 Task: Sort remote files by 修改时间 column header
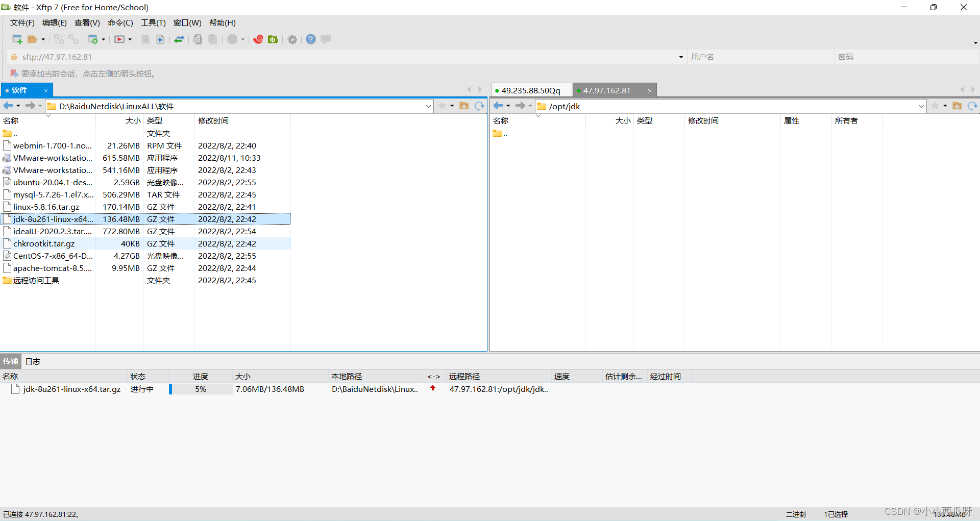click(x=704, y=121)
